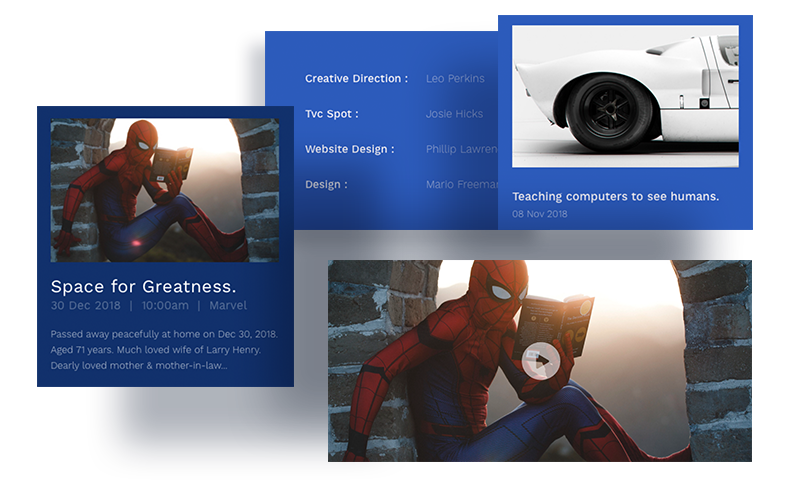Image resolution: width=798 pixels, height=498 pixels.
Task: Select the name Leo Perkins
Action: click(455, 78)
